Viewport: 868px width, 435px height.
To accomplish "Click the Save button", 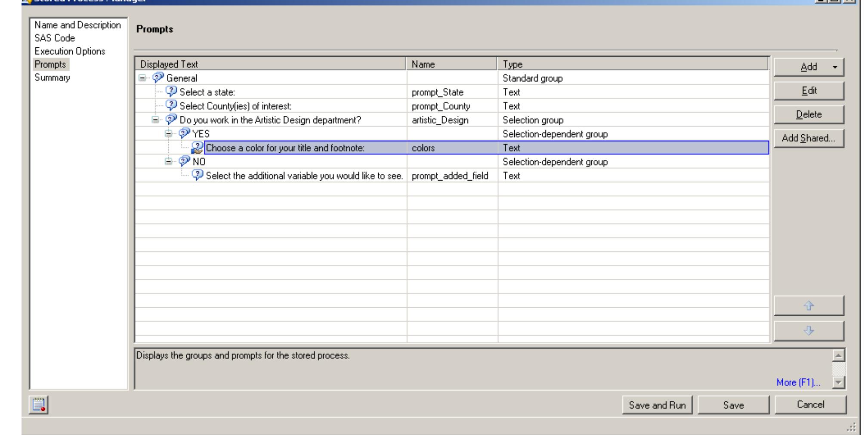I will (x=733, y=405).
